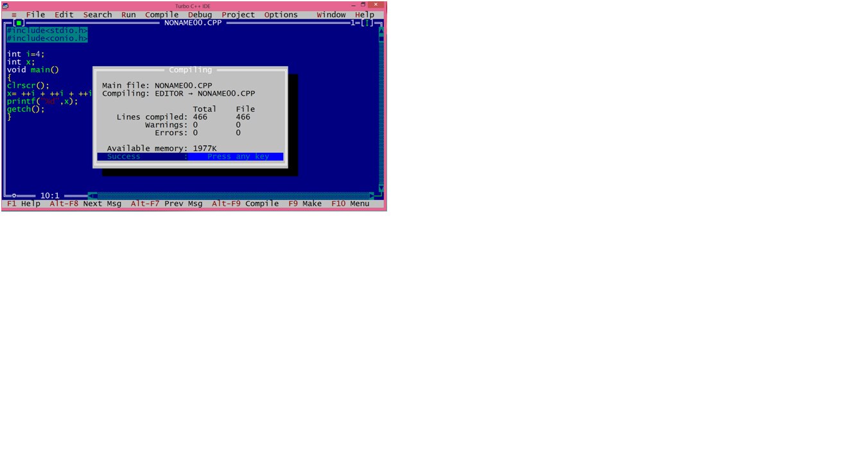Click the editor window zoom arrow box

367,22
